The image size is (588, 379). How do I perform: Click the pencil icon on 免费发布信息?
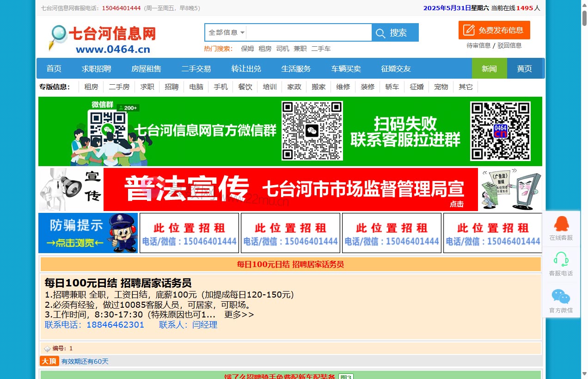(468, 30)
